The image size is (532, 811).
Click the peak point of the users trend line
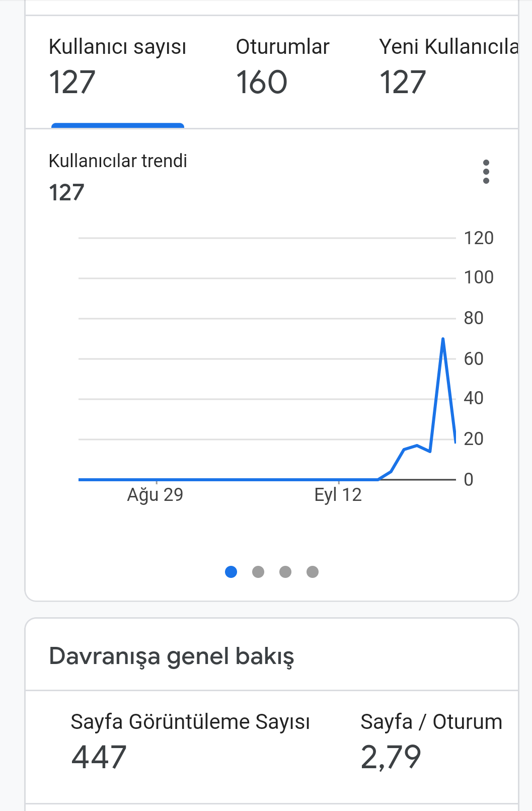coord(443,339)
